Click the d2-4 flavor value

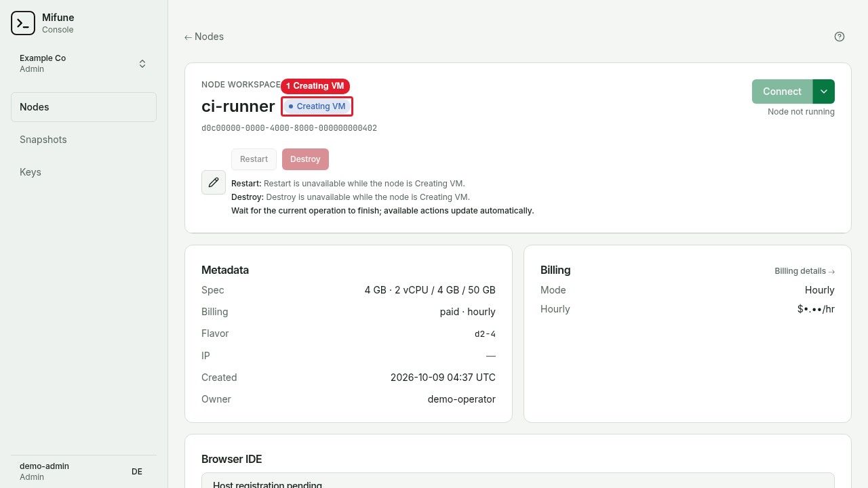click(x=485, y=334)
